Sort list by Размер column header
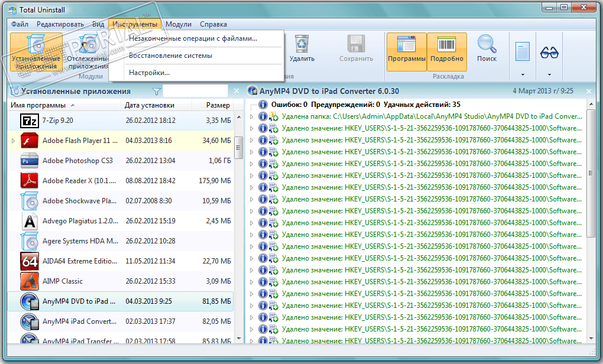The image size is (603, 364). pos(218,105)
